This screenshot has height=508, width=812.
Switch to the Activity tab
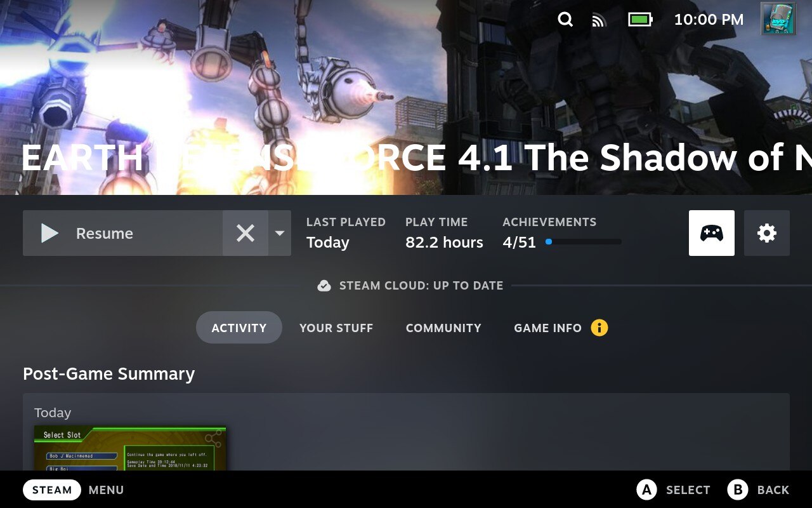coord(239,328)
